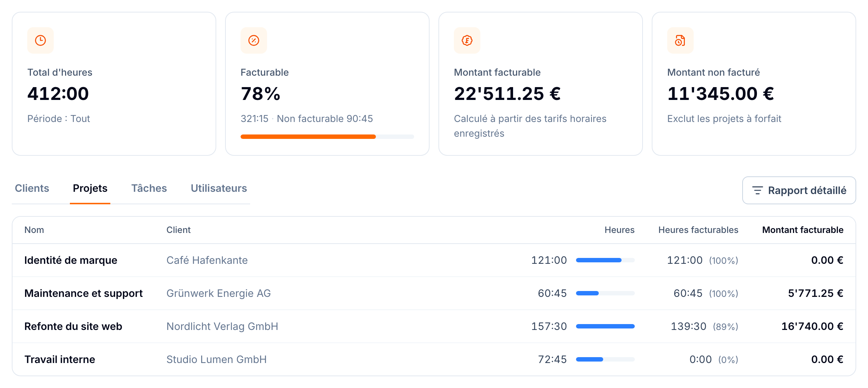
Task: Click the Exclut les projets à forfait note
Action: click(x=724, y=119)
